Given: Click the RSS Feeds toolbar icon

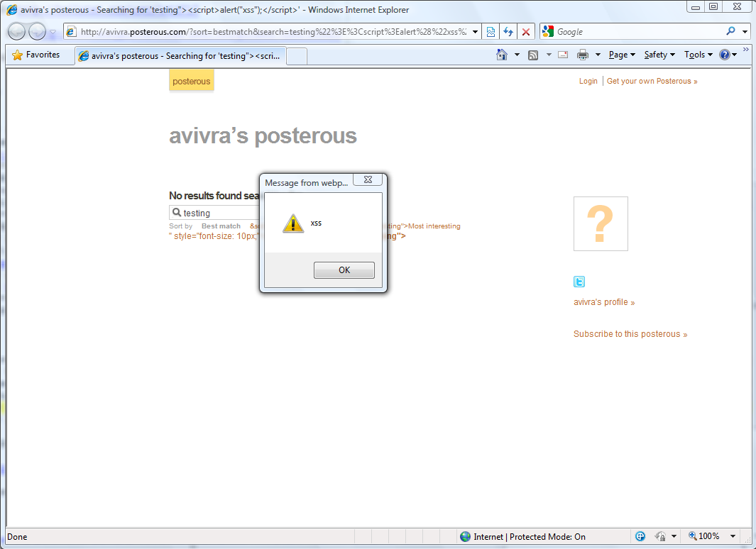Looking at the screenshot, I should point(533,55).
